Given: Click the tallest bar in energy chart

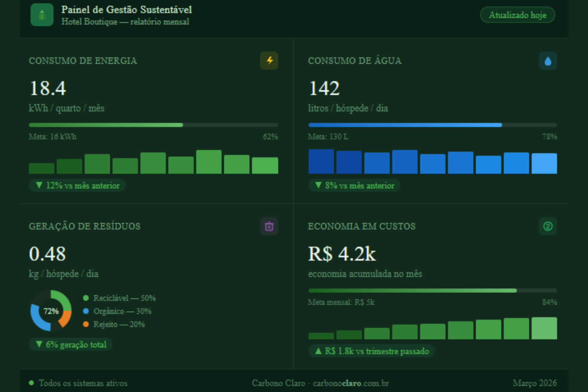Looking at the screenshot, I should pos(209,162).
